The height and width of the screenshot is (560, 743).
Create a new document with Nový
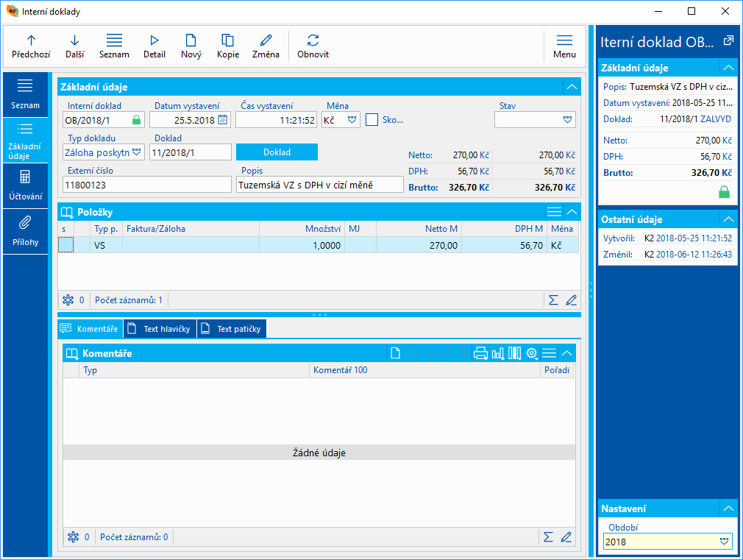tap(191, 40)
